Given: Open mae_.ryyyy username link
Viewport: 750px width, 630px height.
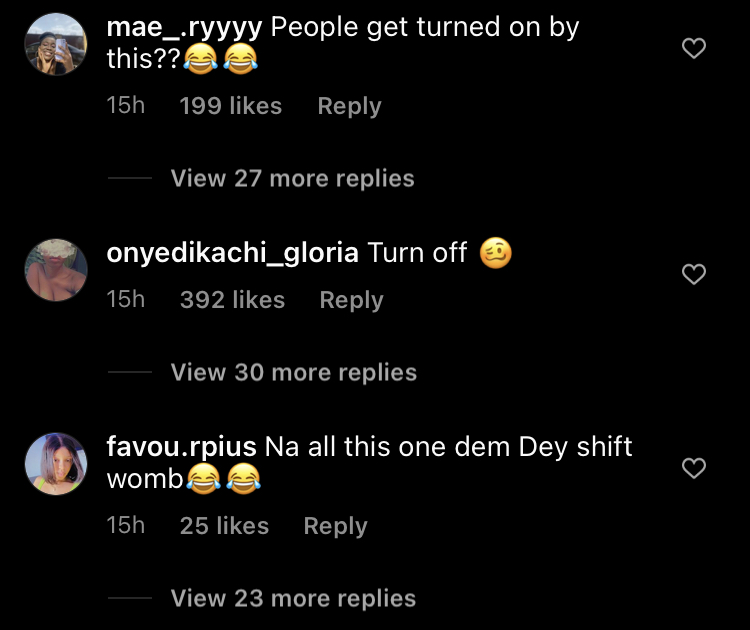Looking at the screenshot, I should pos(184,27).
